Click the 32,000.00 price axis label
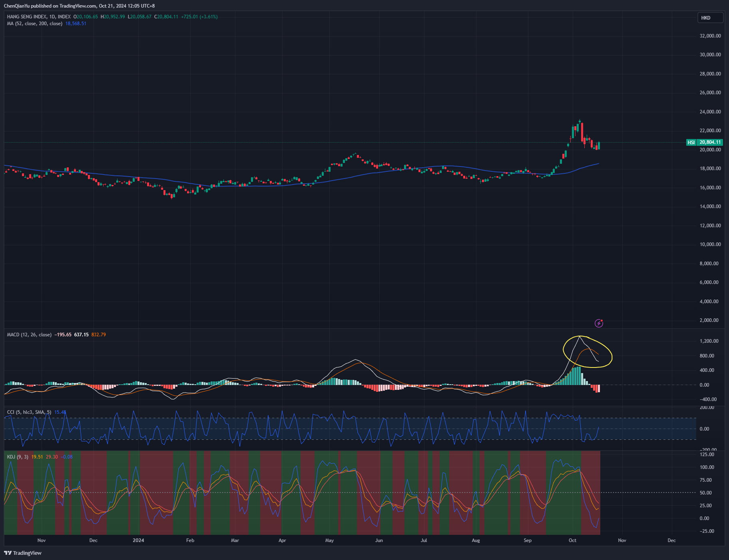Screen dimensions: 729x560 pos(710,36)
